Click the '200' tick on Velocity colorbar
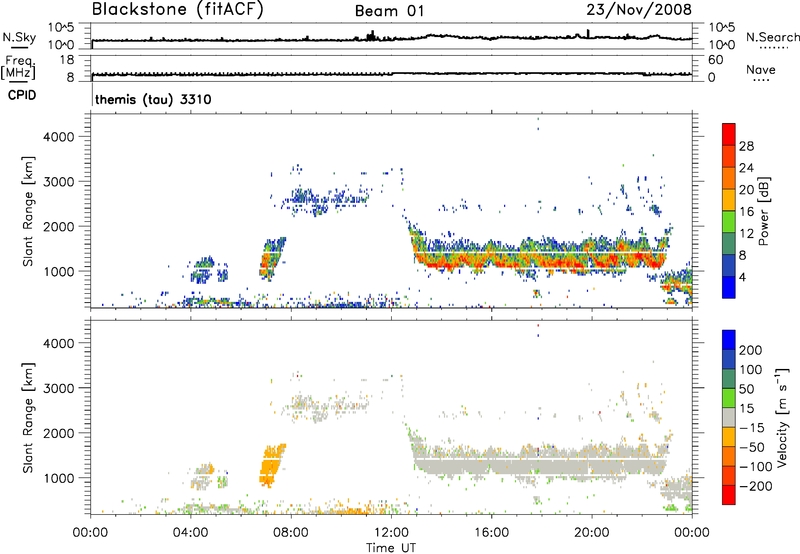This screenshot has height=554, width=800. 751,350
